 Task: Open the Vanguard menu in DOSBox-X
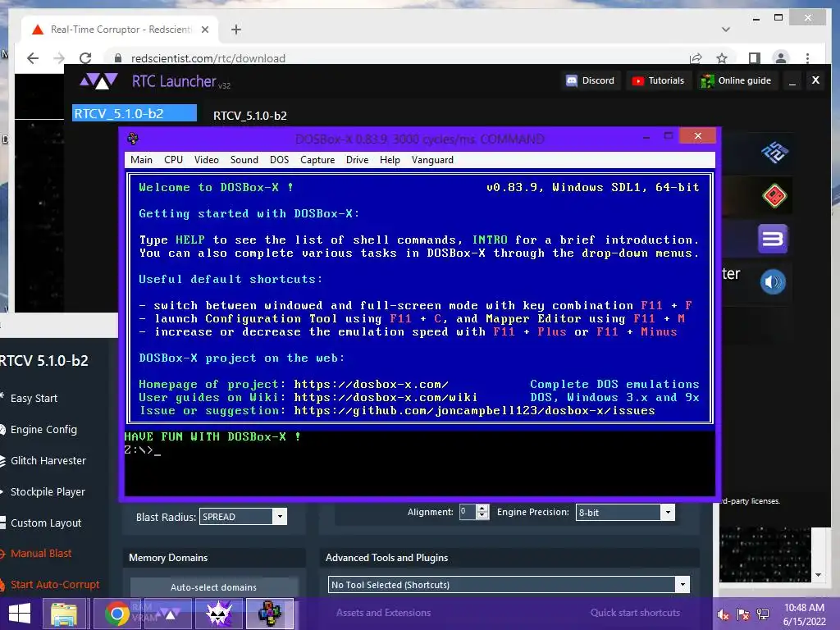pos(432,160)
